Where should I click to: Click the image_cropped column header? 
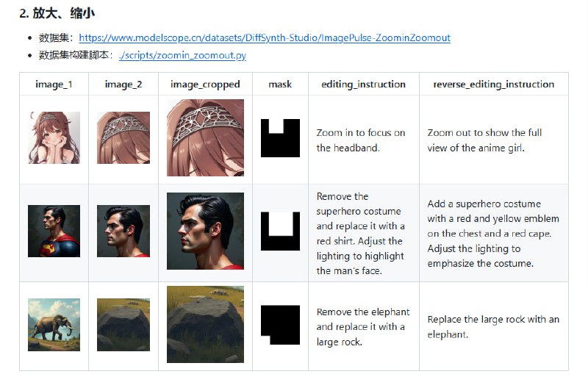(x=205, y=85)
